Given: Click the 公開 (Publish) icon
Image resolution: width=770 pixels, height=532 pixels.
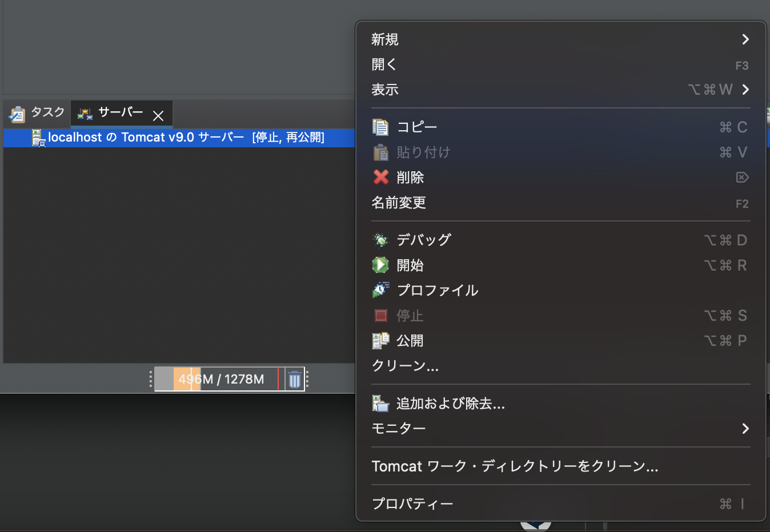Looking at the screenshot, I should (380, 340).
